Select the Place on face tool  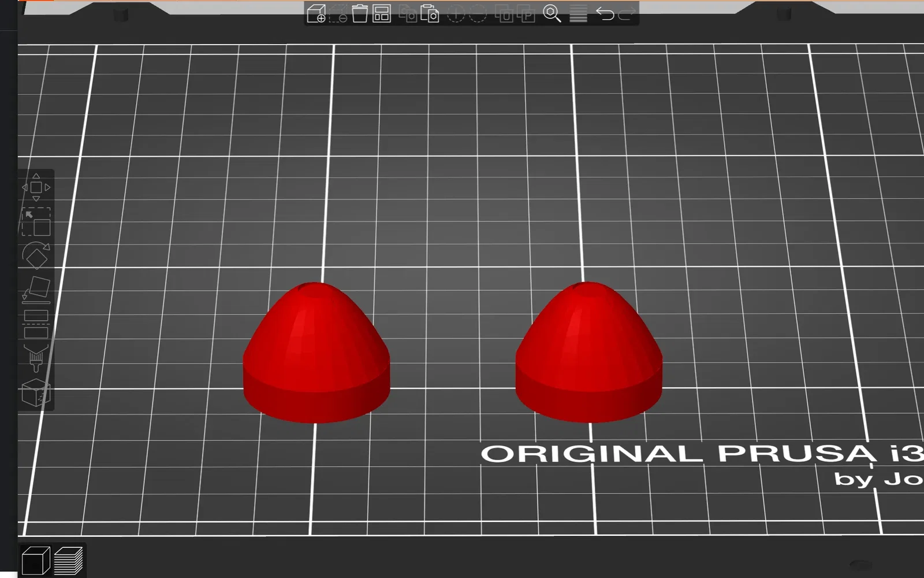tap(36, 290)
